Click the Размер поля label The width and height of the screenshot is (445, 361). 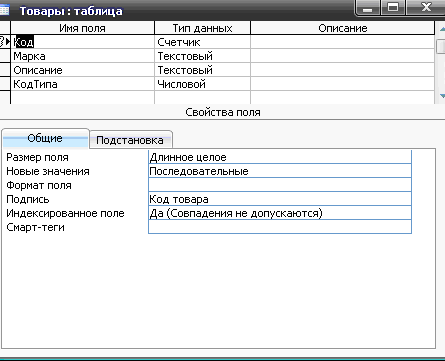[37, 157]
